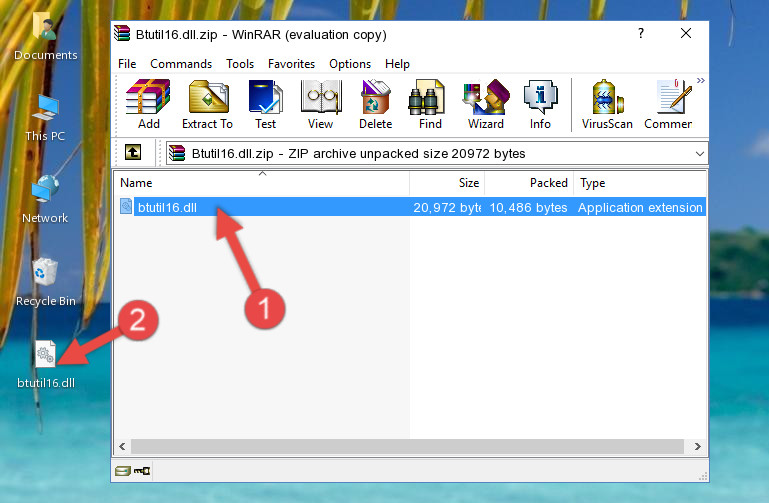Expand the archive path dropdown
The image size is (769, 503).
699,153
